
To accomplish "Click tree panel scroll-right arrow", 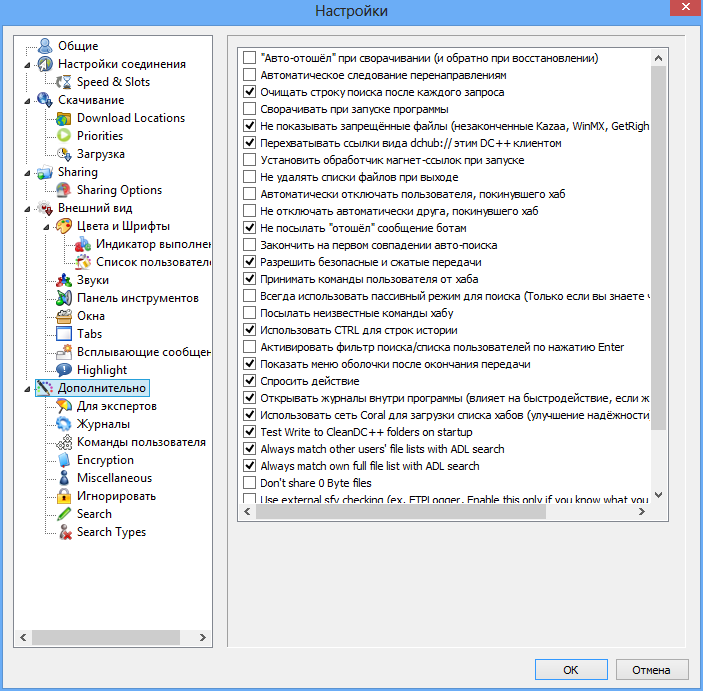I will [203, 637].
